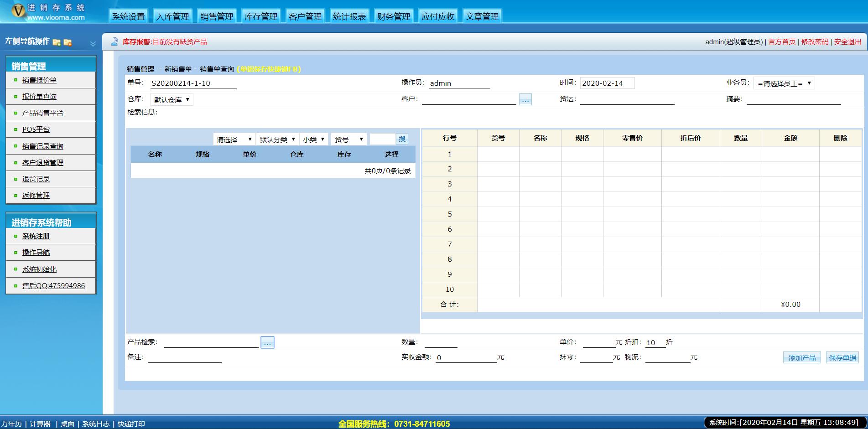This screenshot has width=868, height=429.
Task: Open 系统日志 in the bottom bar
Action: (96, 424)
